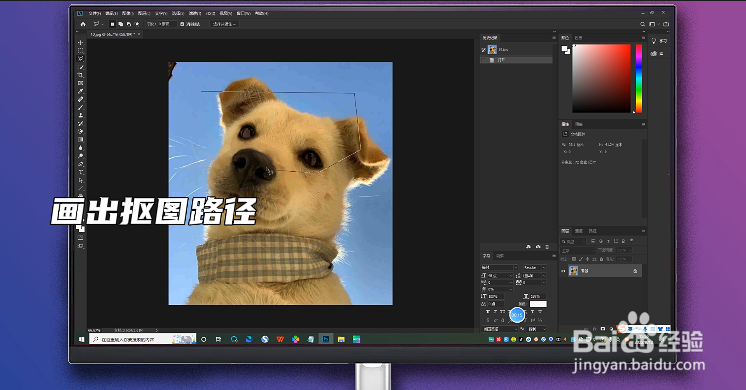The width and height of the screenshot is (746, 390).
Task: Open the File menu in menu bar
Action: pyautogui.click(x=95, y=13)
